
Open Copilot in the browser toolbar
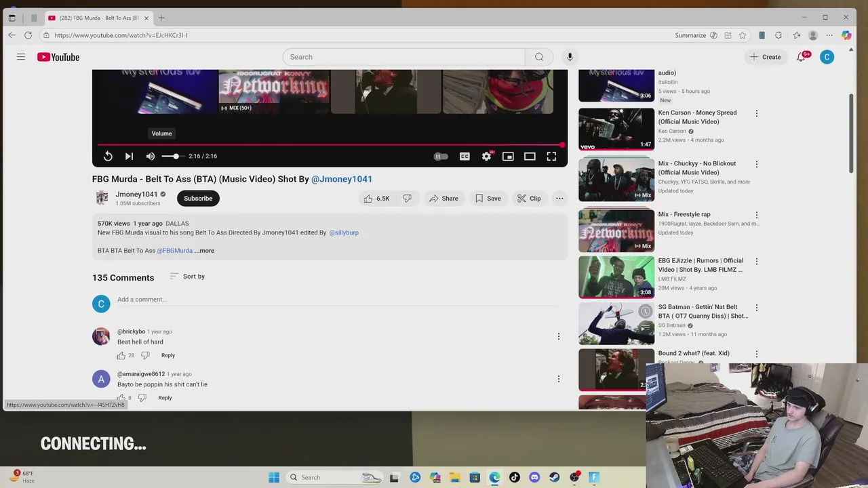pyautogui.click(x=846, y=35)
